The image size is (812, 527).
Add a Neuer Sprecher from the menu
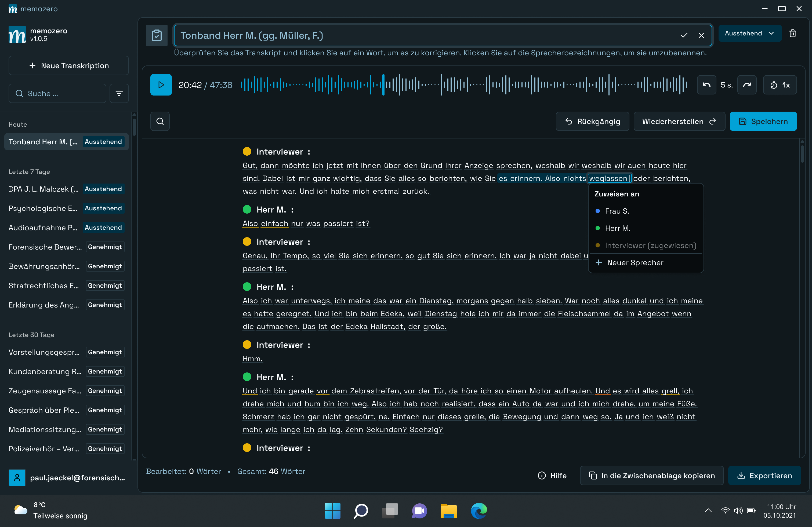pos(635,262)
